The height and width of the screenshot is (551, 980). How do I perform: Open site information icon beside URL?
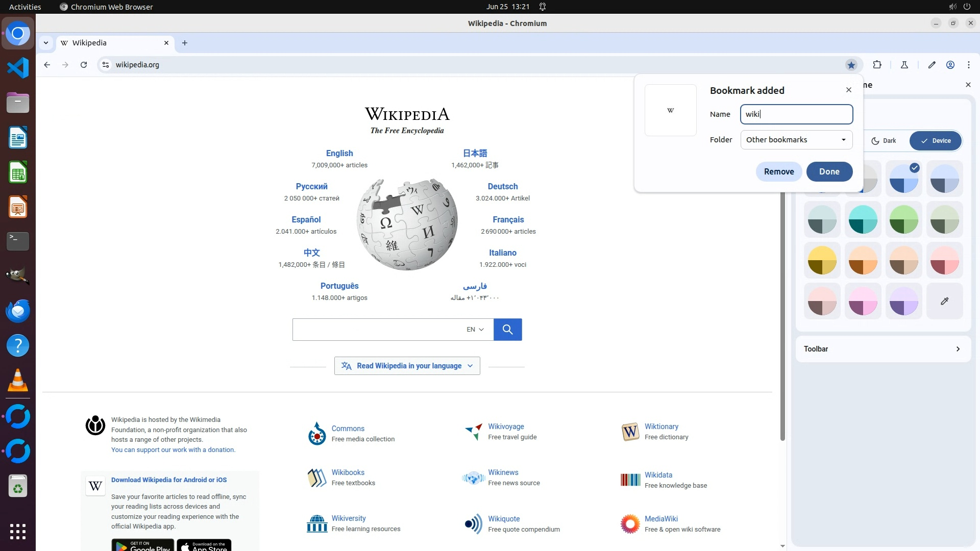(106, 65)
